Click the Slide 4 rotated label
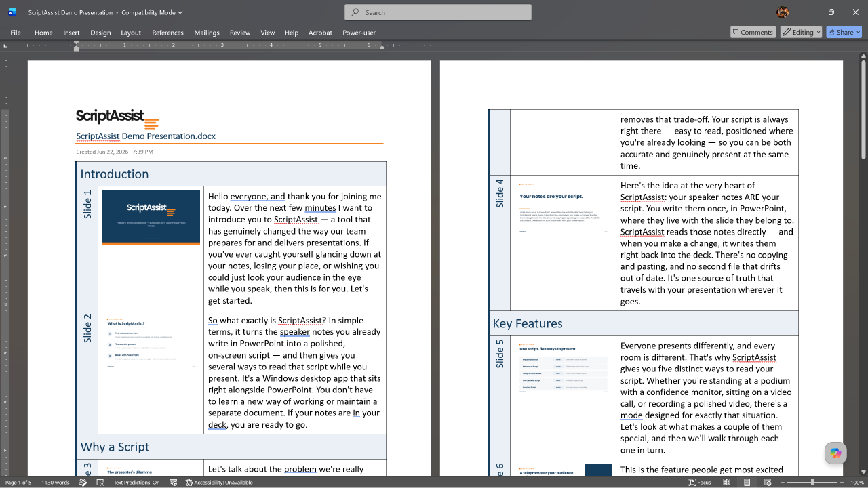 pos(500,193)
